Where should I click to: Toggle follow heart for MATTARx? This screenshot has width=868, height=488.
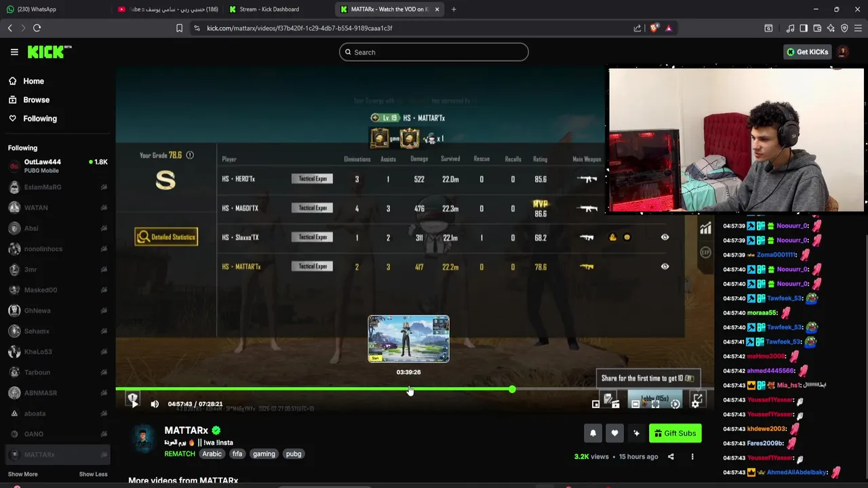[x=614, y=433]
